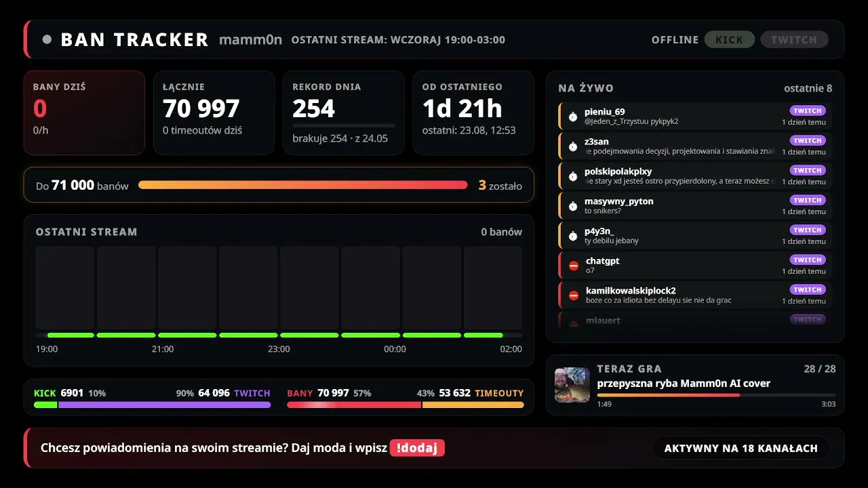Click the 'to snikers?' message

click(603, 211)
